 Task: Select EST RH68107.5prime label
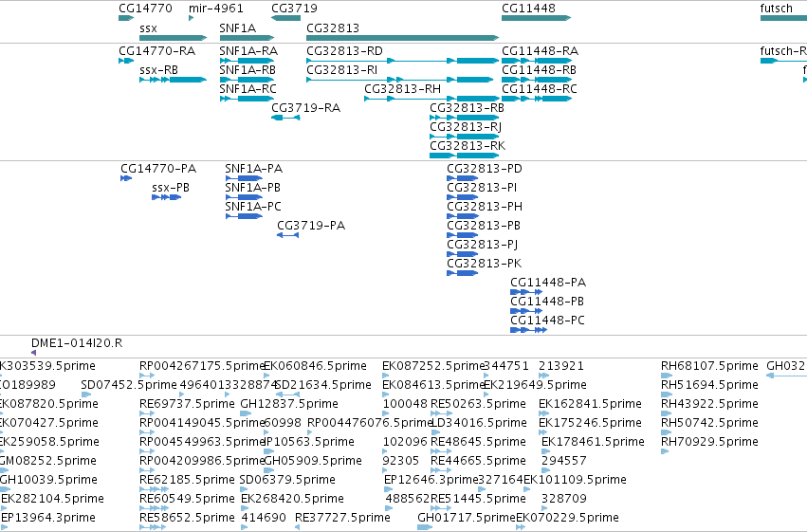click(709, 366)
